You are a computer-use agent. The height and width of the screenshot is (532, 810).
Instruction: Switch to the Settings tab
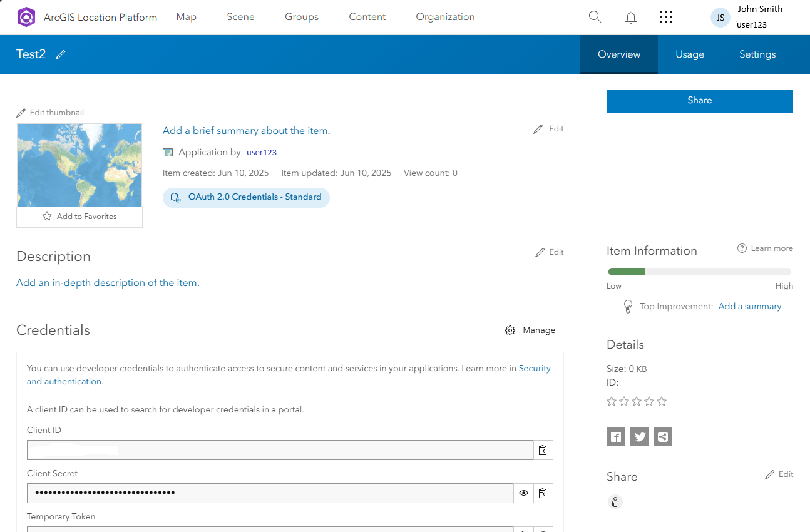(x=757, y=54)
